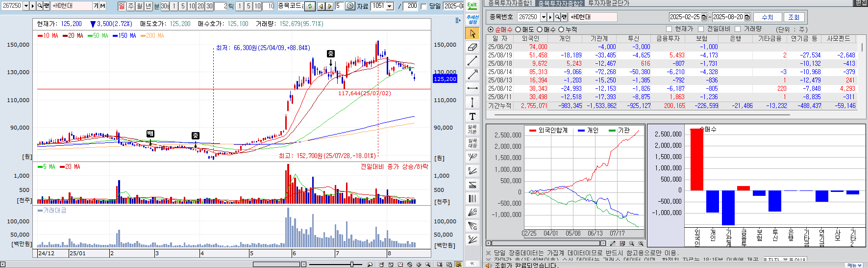Click the collapse double-arrow « button

pyautogui.click(x=472, y=264)
